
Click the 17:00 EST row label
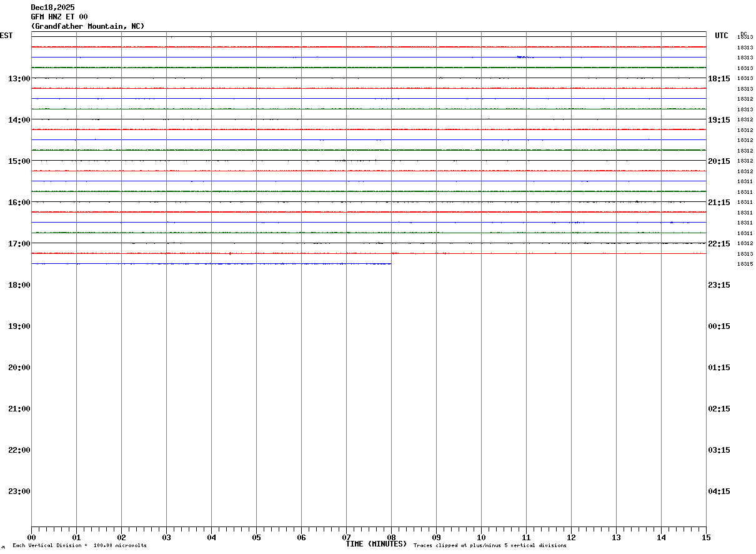[19, 243]
